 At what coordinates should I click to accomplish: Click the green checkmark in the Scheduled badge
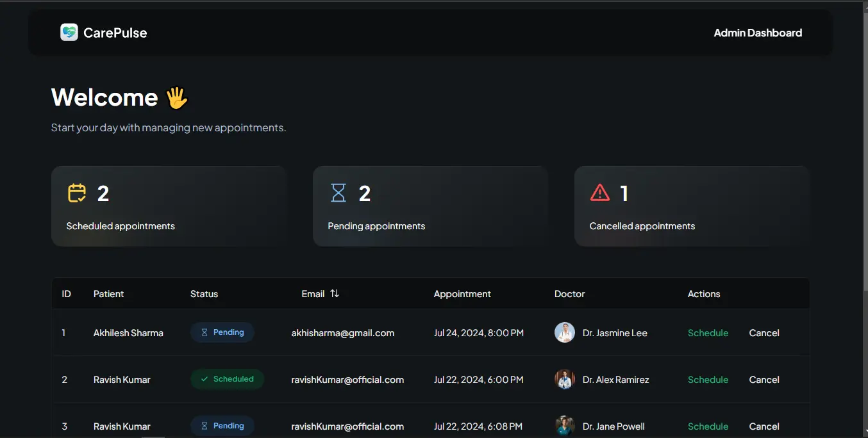[205, 379]
